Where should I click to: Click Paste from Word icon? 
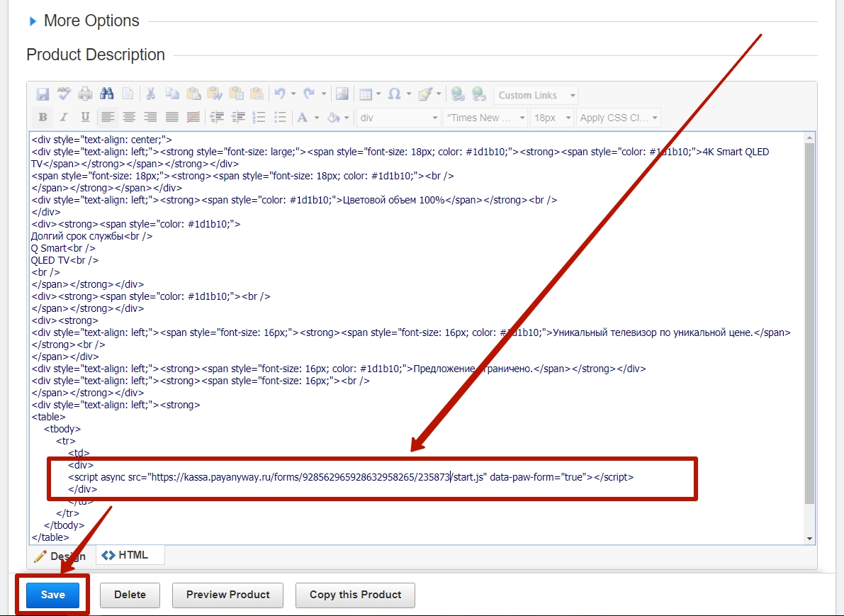(x=215, y=94)
